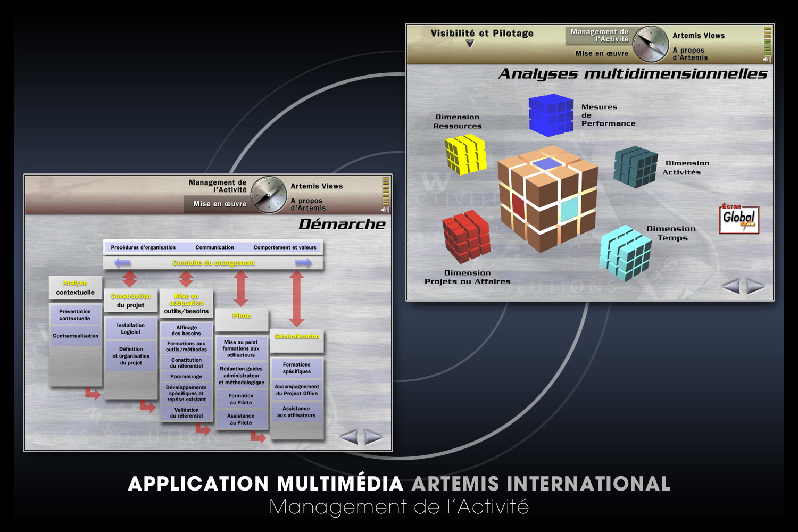
Task: Select the cyan Dimension Temps cube
Action: pyautogui.click(x=625, y=253)
